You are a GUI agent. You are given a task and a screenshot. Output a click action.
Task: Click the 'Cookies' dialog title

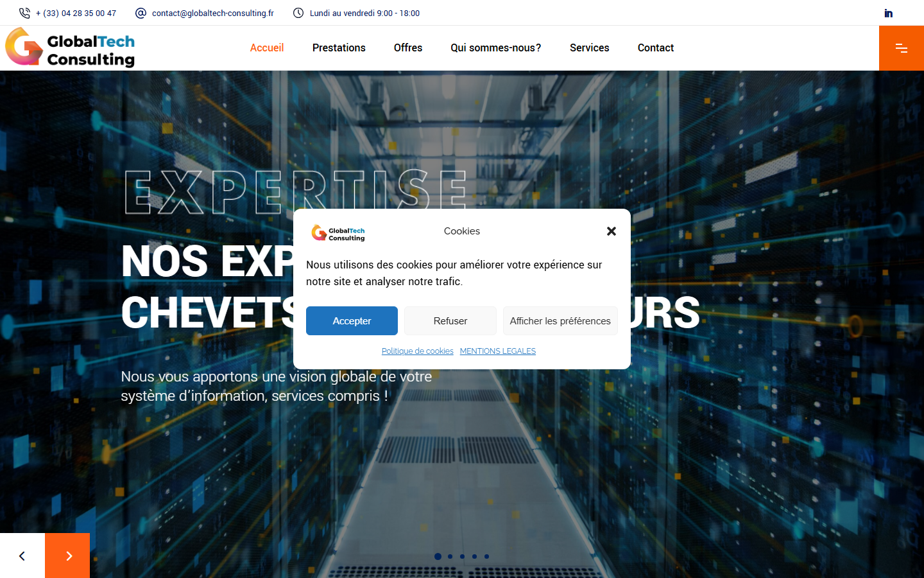(x=462, y=231)
